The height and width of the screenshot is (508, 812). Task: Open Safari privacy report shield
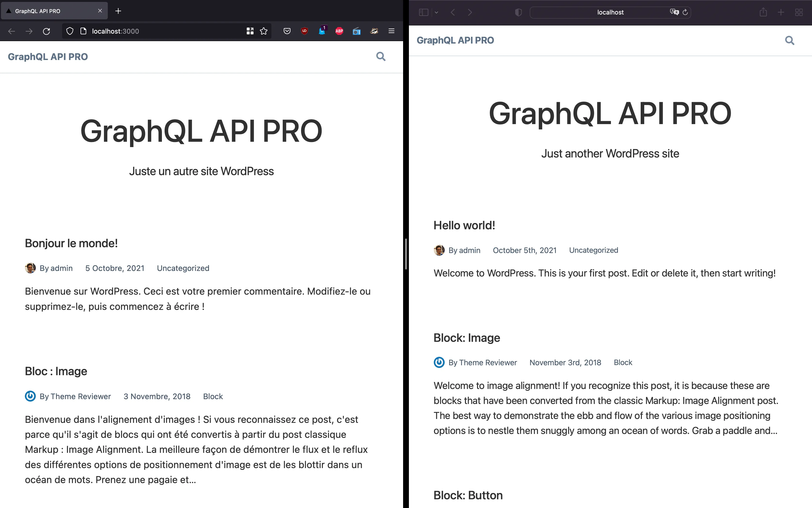[x=518, y=12]
